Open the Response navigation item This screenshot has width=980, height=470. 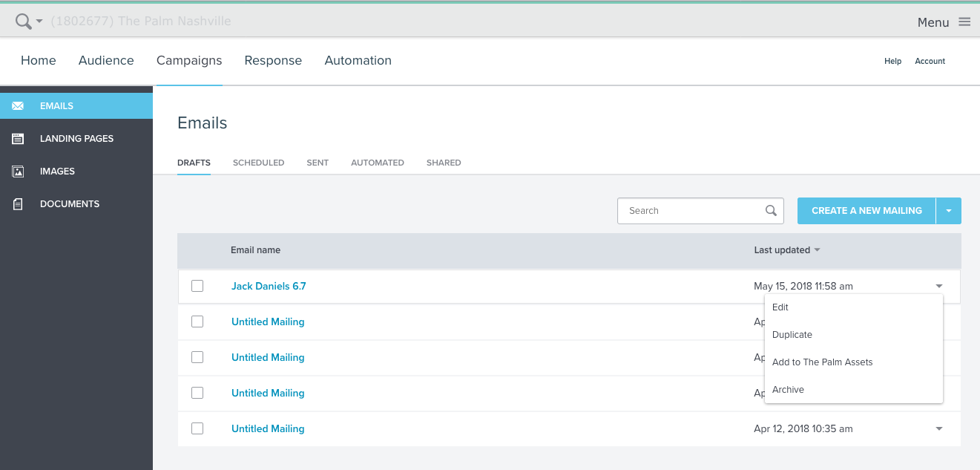(x=273, y=61)
